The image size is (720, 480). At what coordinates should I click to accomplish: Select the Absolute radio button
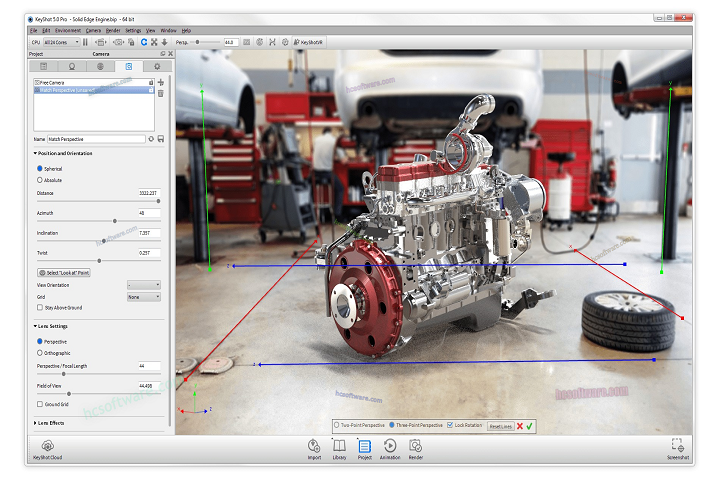(x=39, y=180)
